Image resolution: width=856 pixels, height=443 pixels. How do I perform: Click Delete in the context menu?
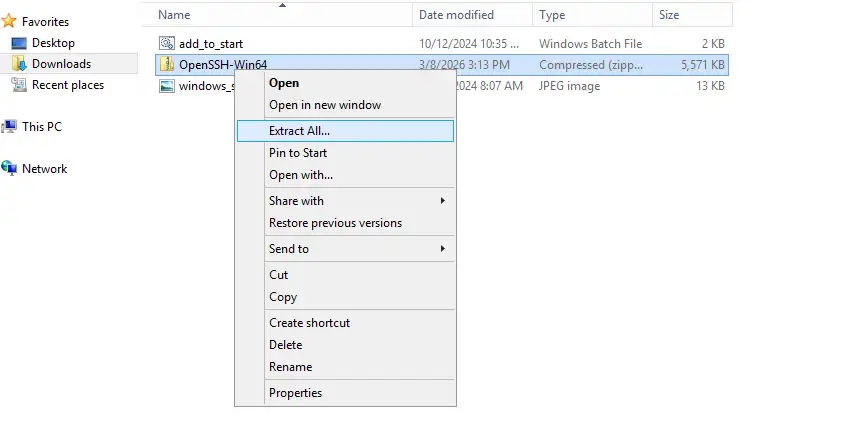[x=285, y=345]
